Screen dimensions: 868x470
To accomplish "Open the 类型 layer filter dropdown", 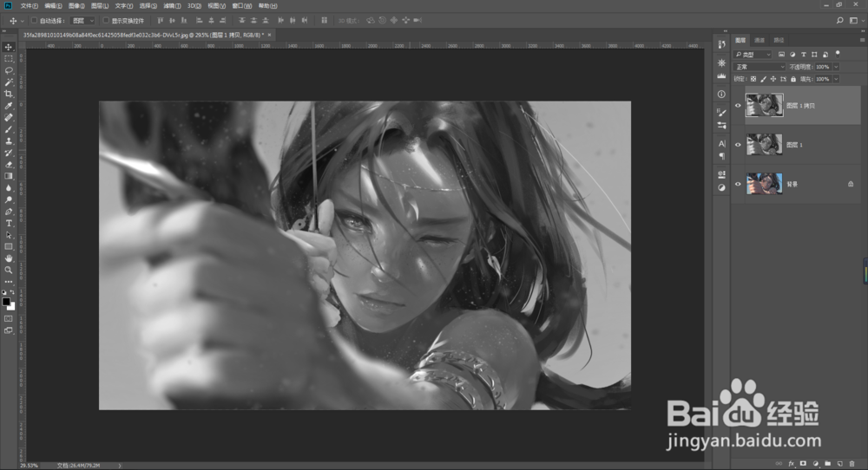I will tap(753, 54).
